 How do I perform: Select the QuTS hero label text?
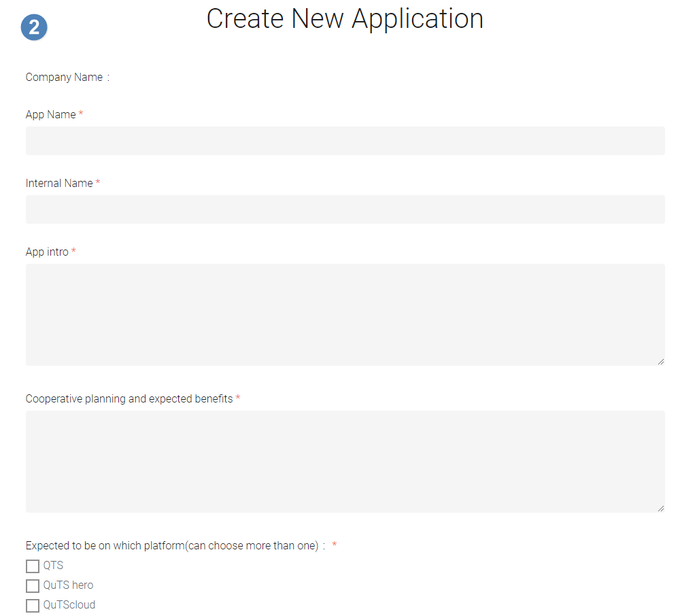68,585
